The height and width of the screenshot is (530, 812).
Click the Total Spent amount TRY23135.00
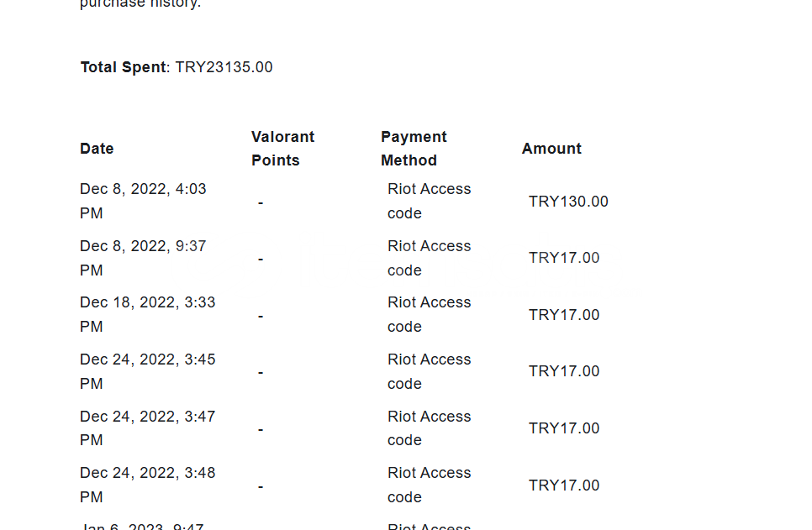224,67
